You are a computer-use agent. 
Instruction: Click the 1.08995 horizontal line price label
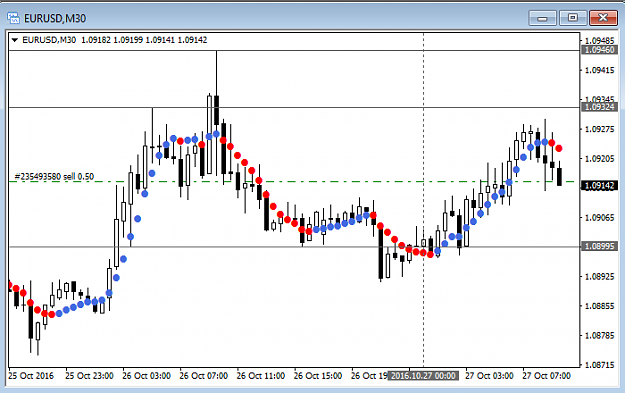click(x=599, y=246)
